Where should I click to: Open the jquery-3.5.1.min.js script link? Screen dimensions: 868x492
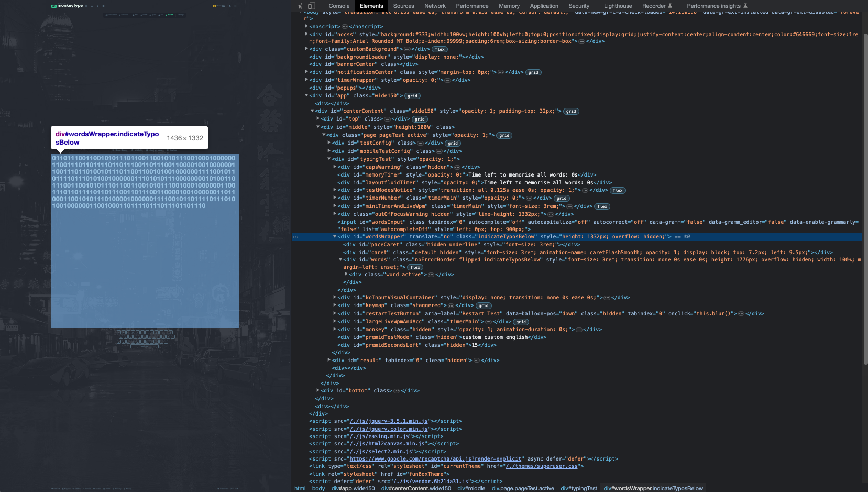(x=388, y=421)
